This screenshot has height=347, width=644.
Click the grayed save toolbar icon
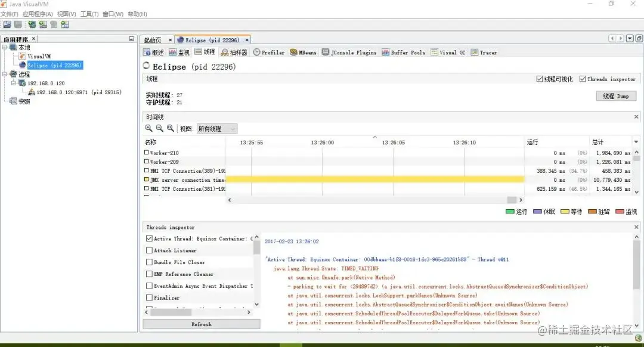coord(18,24)
